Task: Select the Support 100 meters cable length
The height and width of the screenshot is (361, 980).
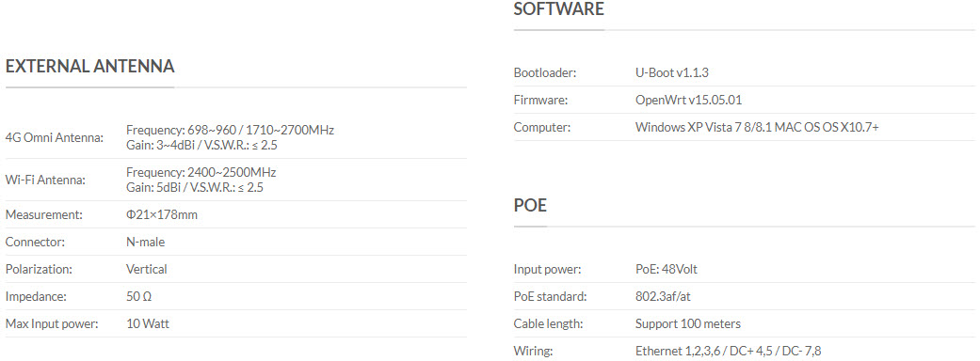Action: (688, 323)
